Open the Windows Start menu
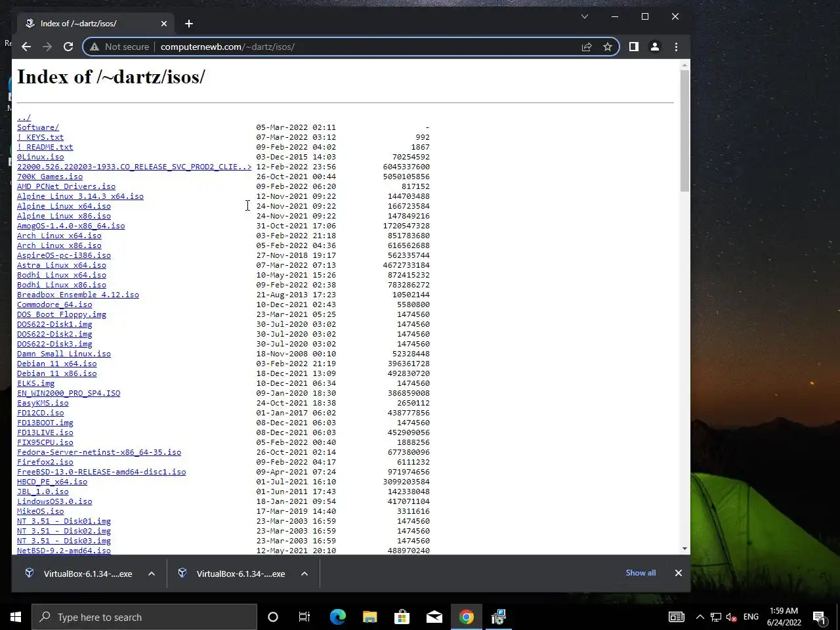840x630 pixels. [16, 617]
